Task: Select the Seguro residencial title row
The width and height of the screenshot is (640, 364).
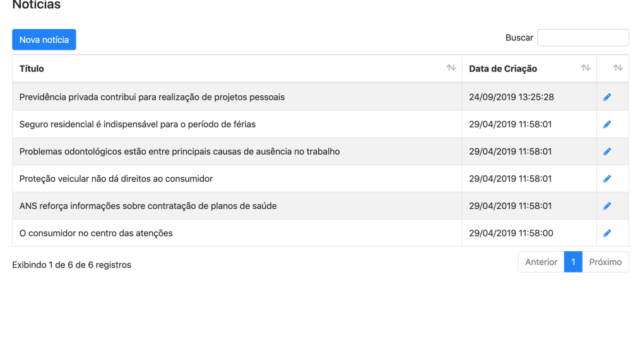Action: point(321,124)
